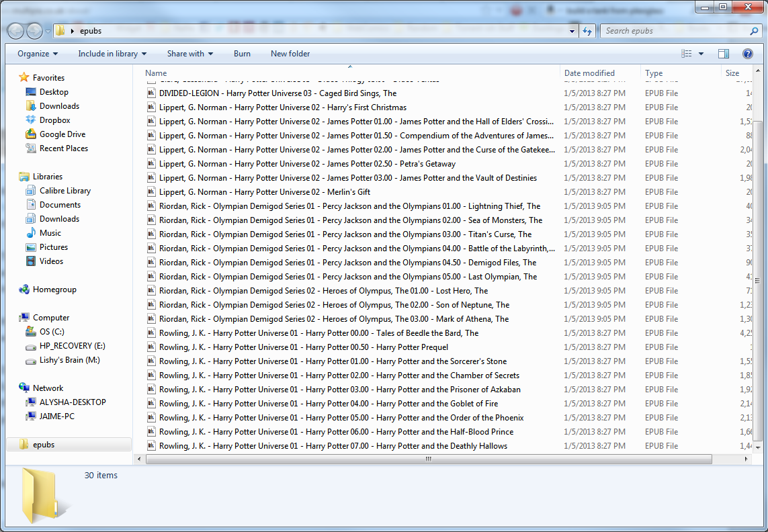Image resolution: width=768 pixels, height=532 pixels.
Task: Open ALYSHA-DESKTOP under Network
Action: [73, 402]
